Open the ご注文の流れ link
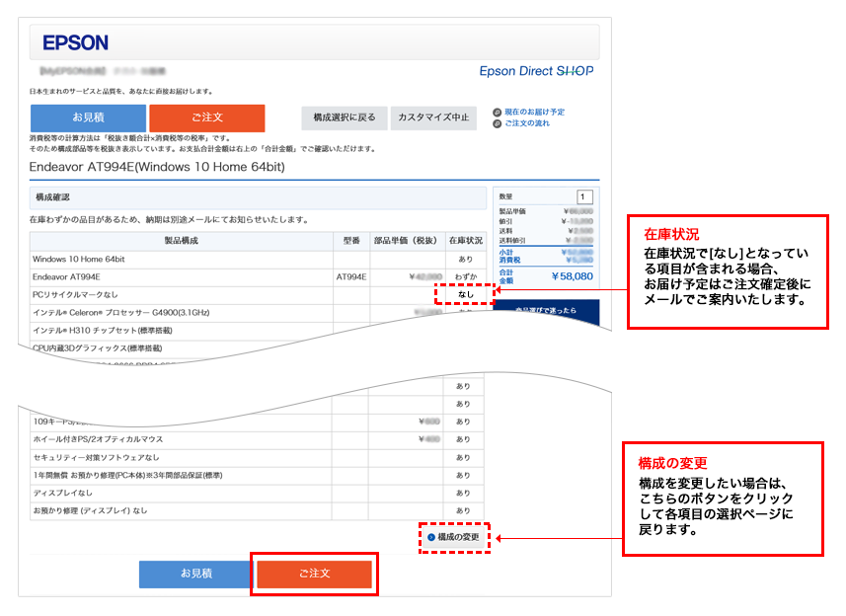Viewport: 846px width, 616px height. pyautogui.click(x=527, y=124)
